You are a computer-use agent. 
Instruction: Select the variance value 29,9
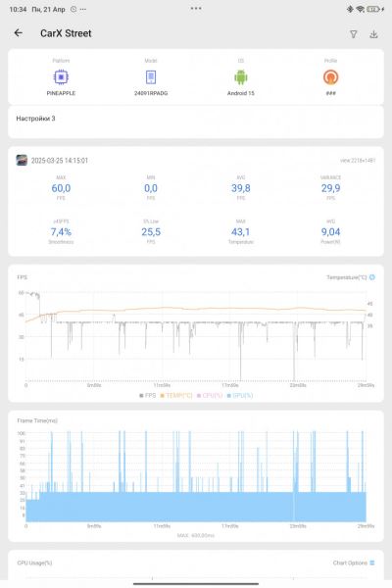330,188
